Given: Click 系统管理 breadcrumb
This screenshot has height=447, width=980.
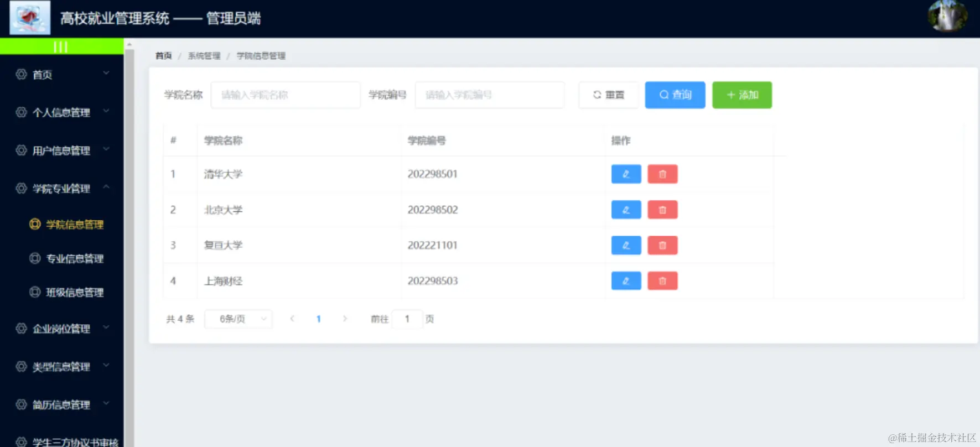Looking at the screenshot, I should coord(204,56).
